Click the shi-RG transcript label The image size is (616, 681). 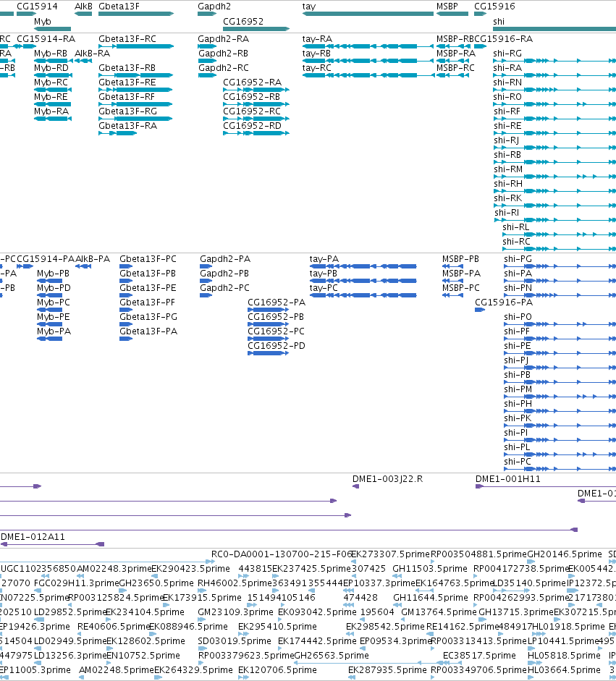point(507,54)
